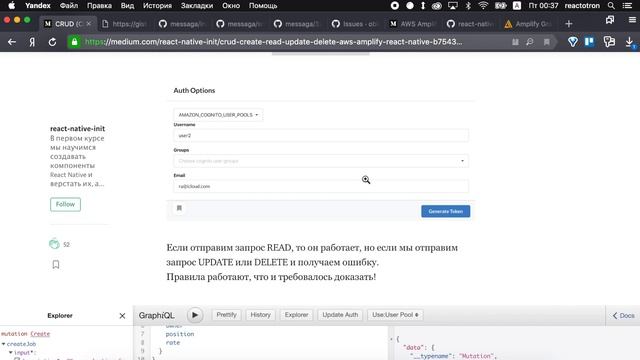The height and width of the screenshot is (360, 640).
Task: Collapse the createJob tree node
Action: [x=4, y=344]
